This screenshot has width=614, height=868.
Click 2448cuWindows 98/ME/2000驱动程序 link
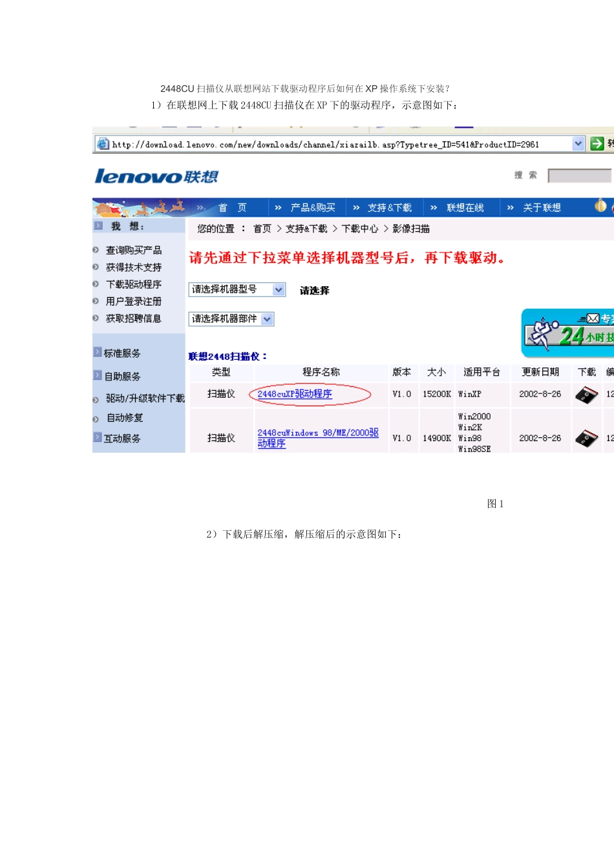[318, 438]
